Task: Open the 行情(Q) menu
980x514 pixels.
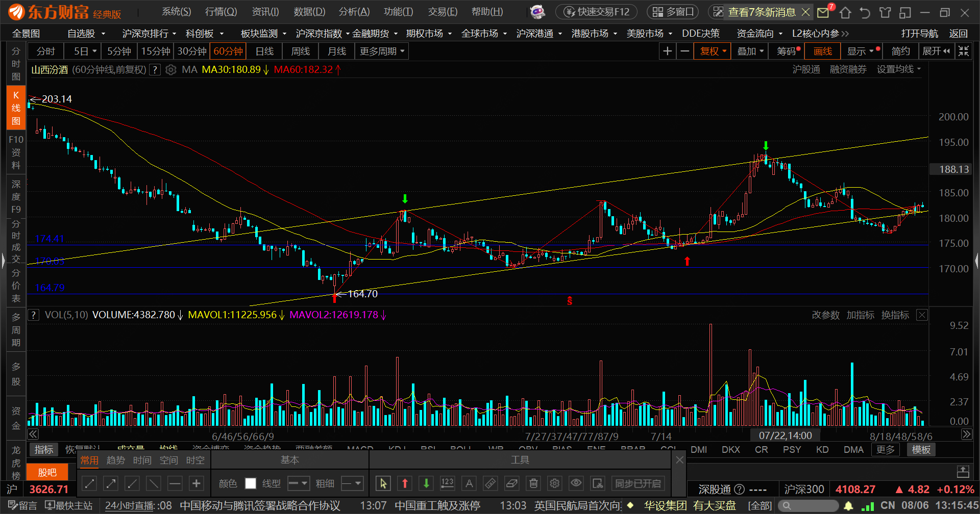Action: coord(221,12)
